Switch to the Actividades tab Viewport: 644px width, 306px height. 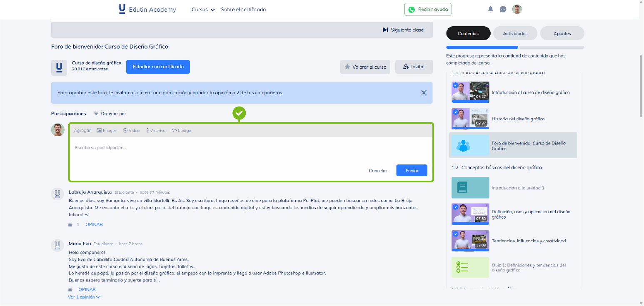[515, 33]
